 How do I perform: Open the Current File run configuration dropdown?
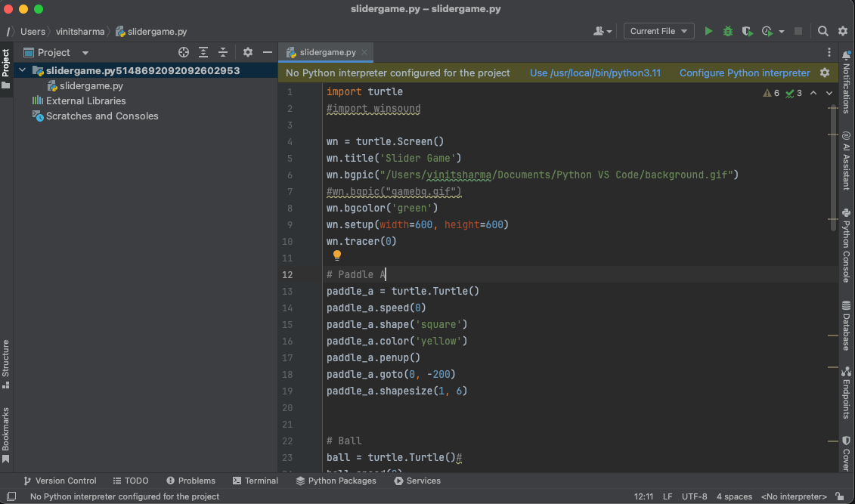point(660,31)
